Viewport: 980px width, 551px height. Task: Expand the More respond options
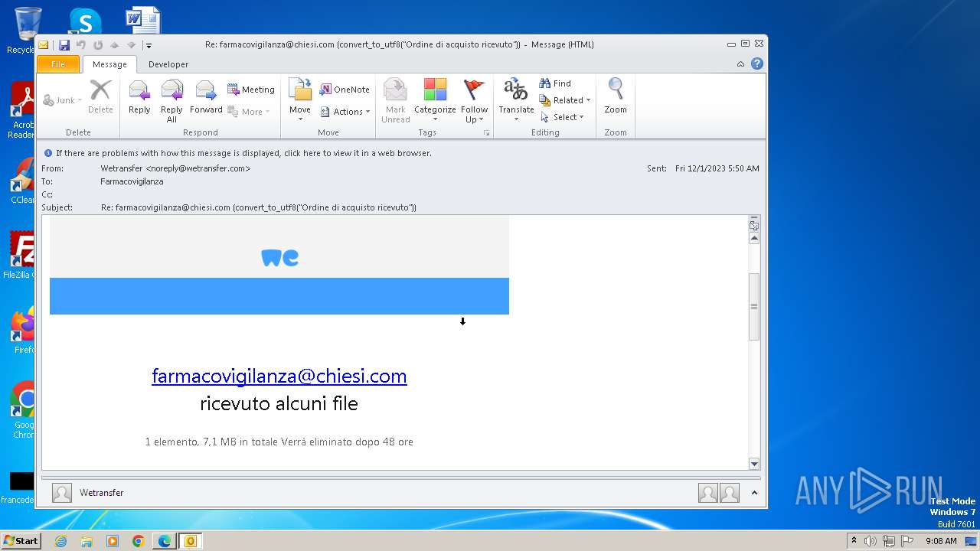[x=249, y=112]
